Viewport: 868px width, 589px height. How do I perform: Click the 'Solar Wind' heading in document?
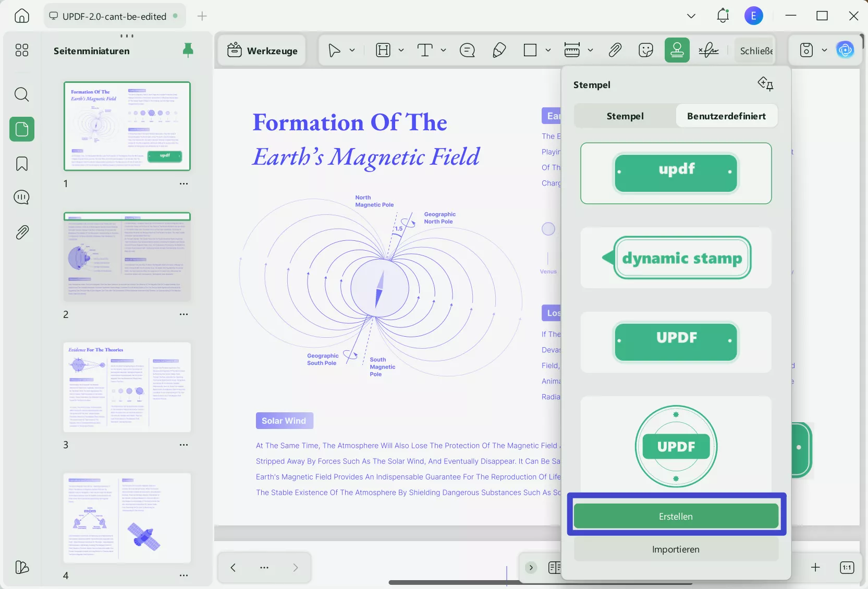point(284,421)
